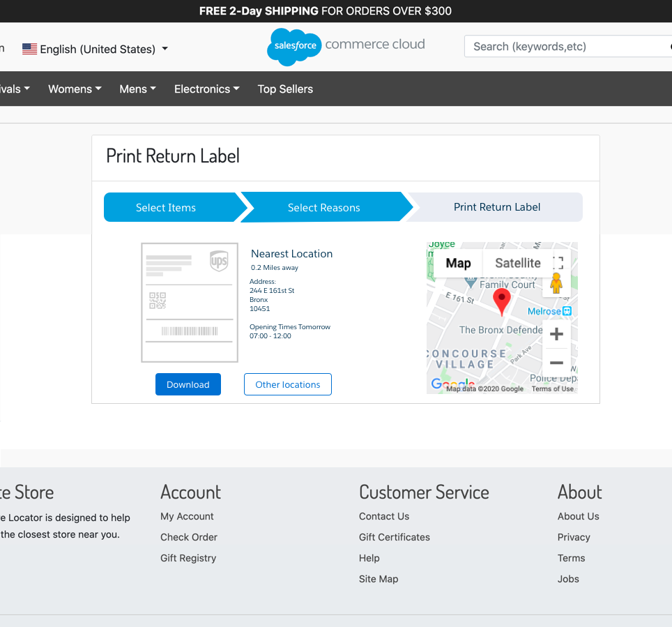This screenshot has width=672, height=627.
Task: Click the 'Customer Service' footer heading
Action: pos(424,492)
